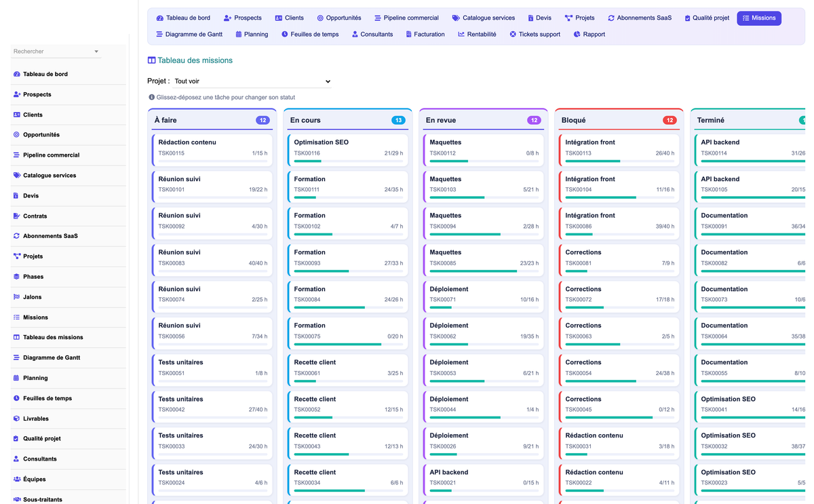Click the Feuilles de temps sidebar clock icon
The image size is (814, 504).
pyautogui.click(x=17, y=398)
